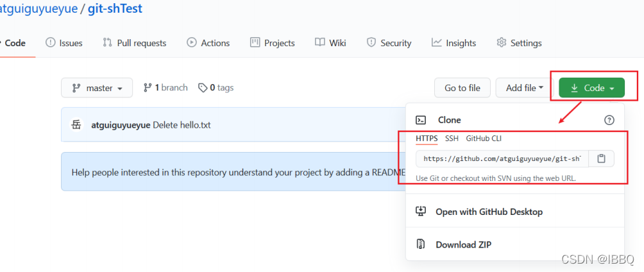
Task: Click the Security shield icon
Action: [x=371, y=42]
